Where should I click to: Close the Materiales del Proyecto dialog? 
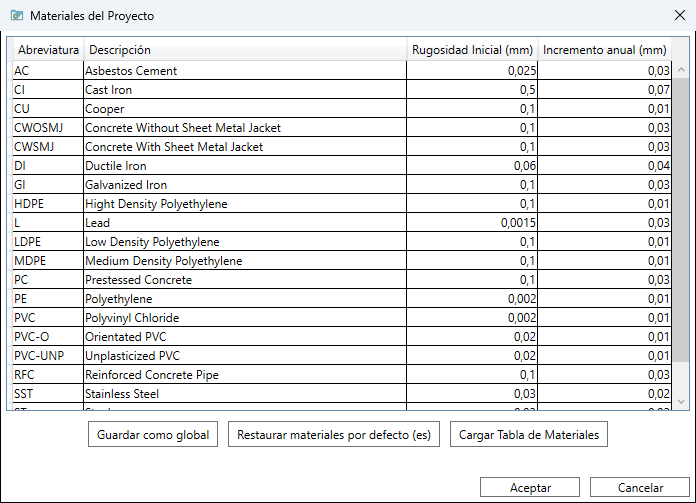(x=680, y=16)
